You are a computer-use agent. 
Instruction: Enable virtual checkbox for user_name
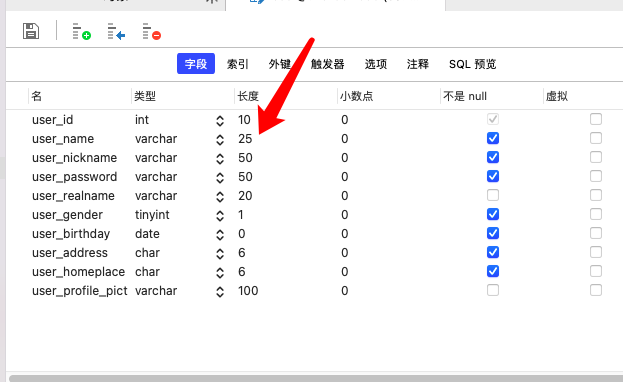tap(596, 138)
